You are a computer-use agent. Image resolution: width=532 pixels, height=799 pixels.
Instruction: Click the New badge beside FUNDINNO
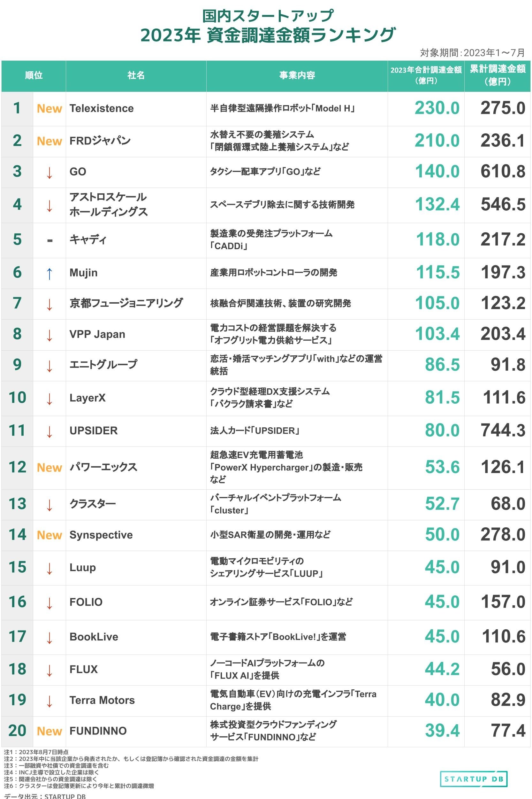point(49,731)
